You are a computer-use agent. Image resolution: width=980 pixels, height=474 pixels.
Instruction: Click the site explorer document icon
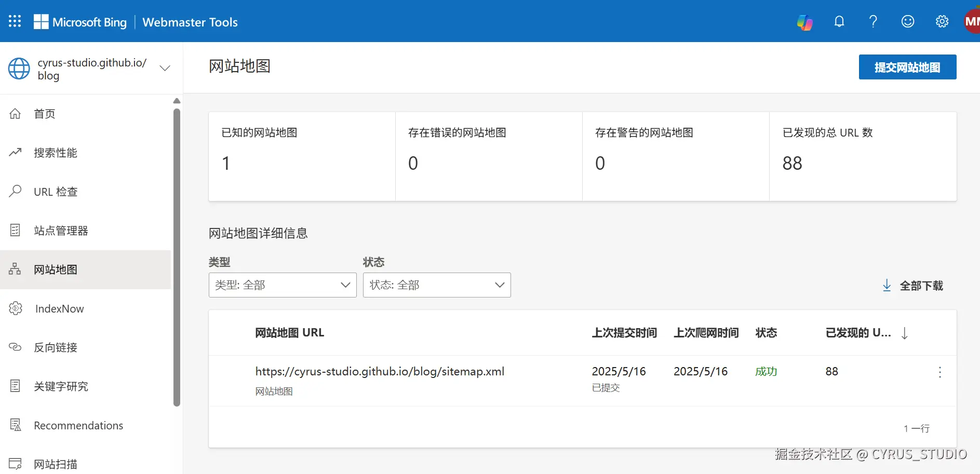(15, 230)
